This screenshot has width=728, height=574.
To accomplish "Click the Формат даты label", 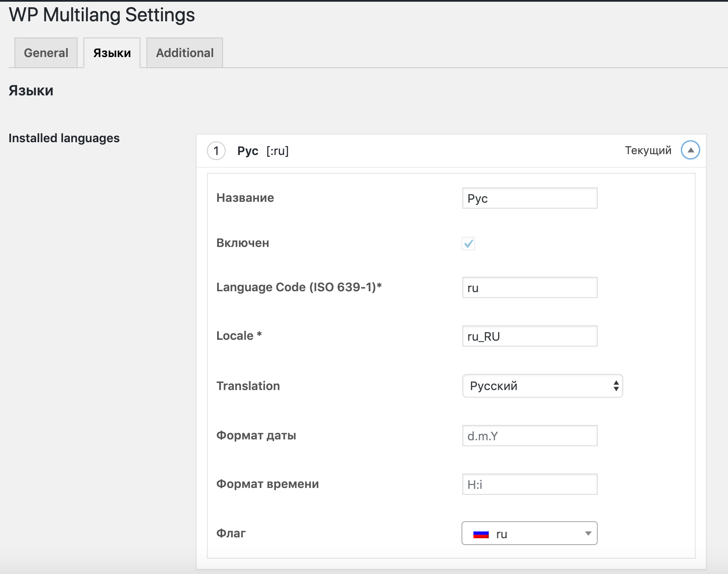I will pos(256,435).
